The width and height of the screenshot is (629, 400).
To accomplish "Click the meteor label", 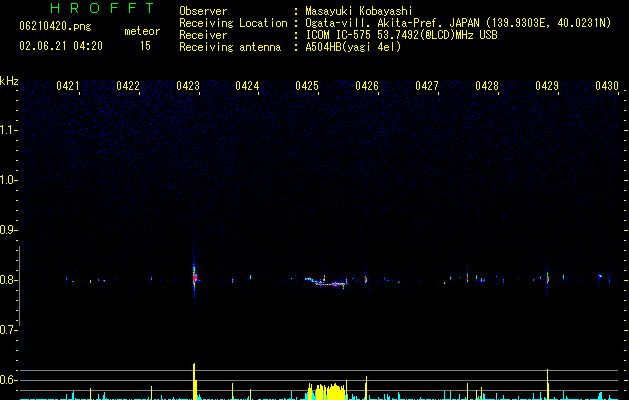I will click(142, 31).
